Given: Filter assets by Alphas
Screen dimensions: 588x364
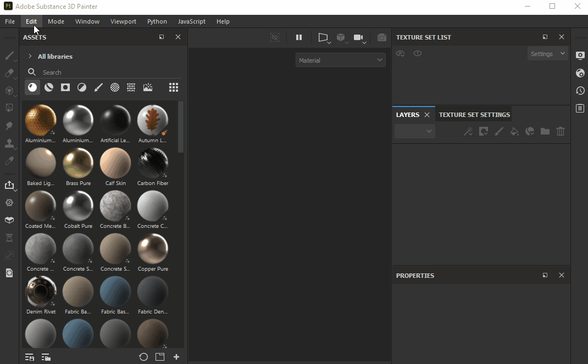Looking at the screenshot, I should tap(115, 87).
